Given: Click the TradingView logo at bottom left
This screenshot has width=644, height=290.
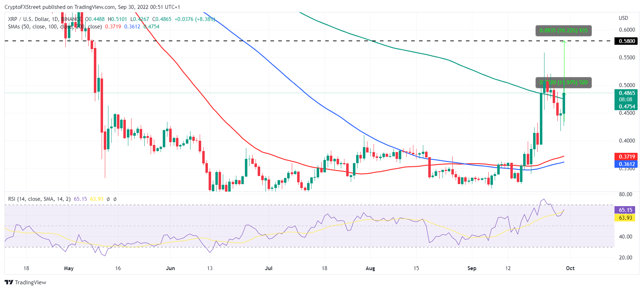Looking at the screenshot, I should (26, 282).
